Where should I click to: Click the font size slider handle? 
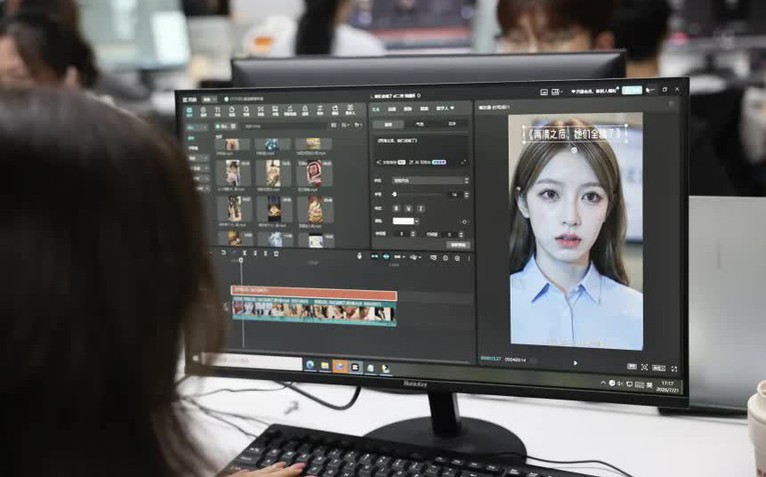pos(394,195)
